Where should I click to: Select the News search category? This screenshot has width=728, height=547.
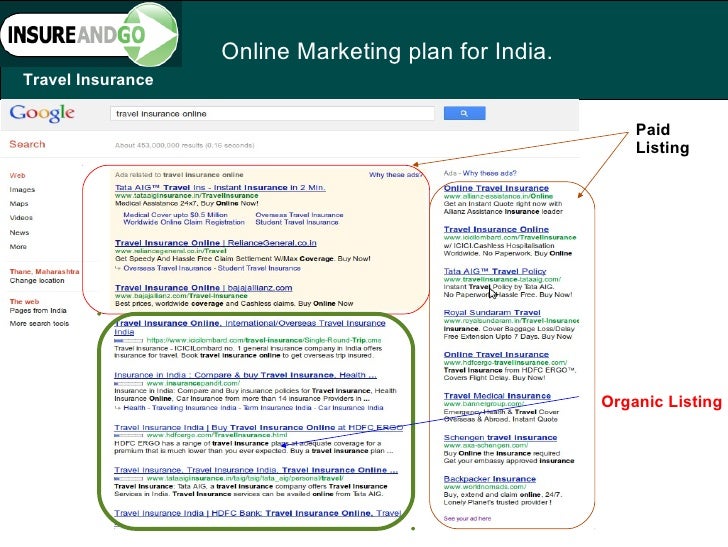click(x=19, y=232)
